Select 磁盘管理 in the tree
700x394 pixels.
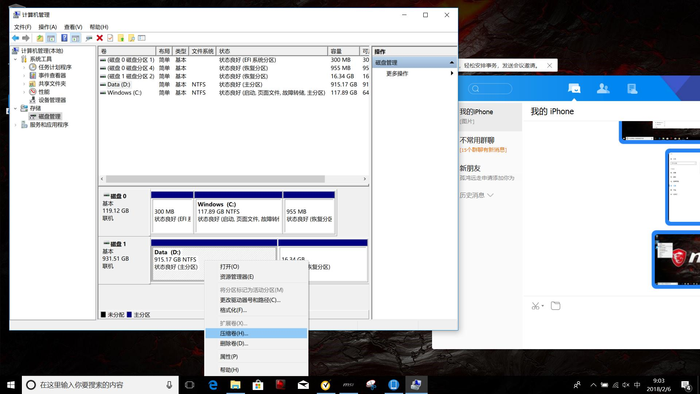pos(49,116)
